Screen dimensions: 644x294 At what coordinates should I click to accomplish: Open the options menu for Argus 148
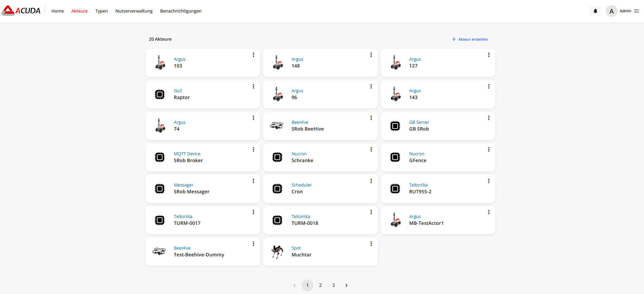(x=371, y=55)
